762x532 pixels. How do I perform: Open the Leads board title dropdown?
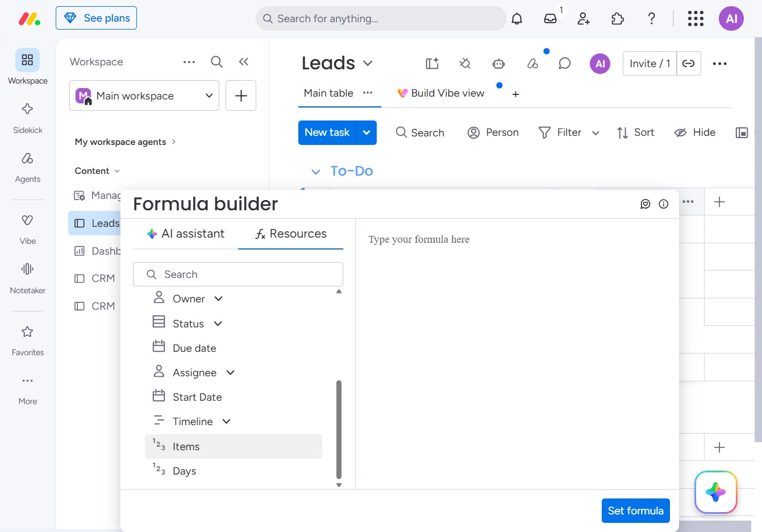[x=368, y=63]
